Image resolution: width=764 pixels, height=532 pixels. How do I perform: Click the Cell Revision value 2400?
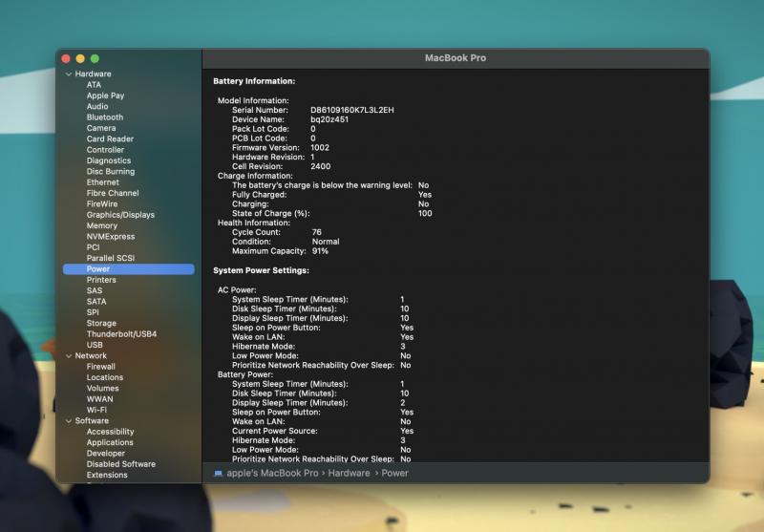[321, 166]
